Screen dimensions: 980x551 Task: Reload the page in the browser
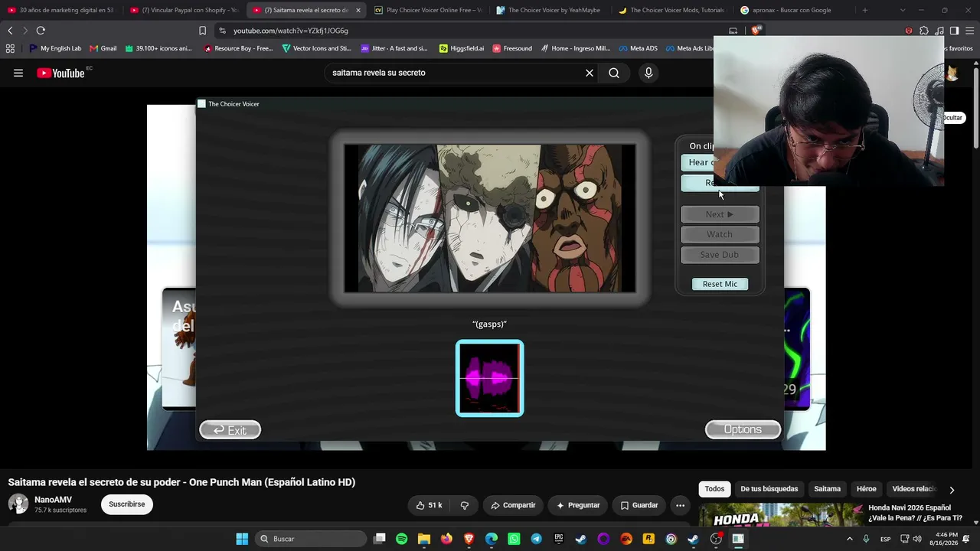pyautogui.click(x=41, y=31)
